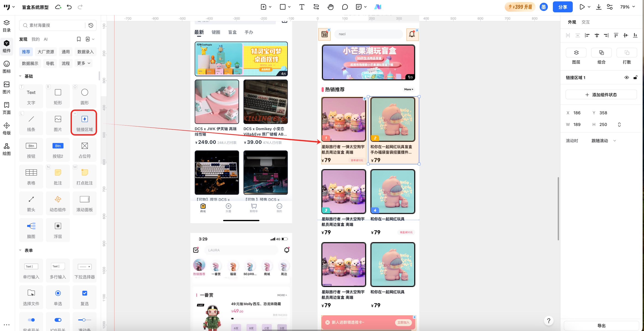Select the Text tool in top toolbar
This screenshot has height=331, width=644.
click(302, 7)
